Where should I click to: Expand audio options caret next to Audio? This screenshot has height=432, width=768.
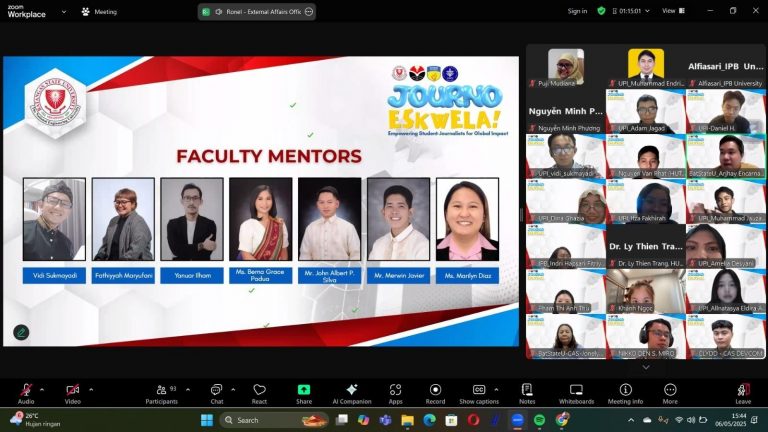tap(42, 390)
